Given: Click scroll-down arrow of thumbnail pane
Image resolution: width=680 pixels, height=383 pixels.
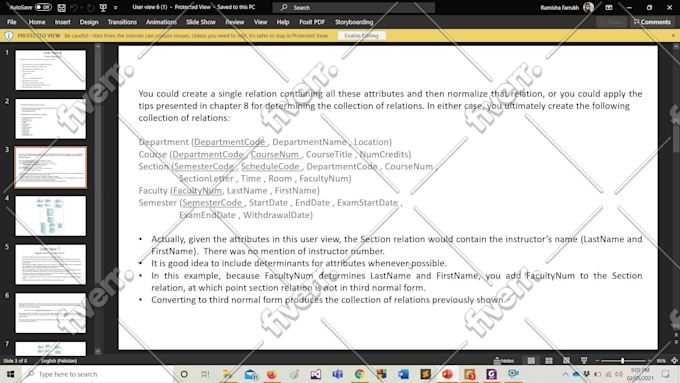Looking at the screenshot, I should point(98,352).
